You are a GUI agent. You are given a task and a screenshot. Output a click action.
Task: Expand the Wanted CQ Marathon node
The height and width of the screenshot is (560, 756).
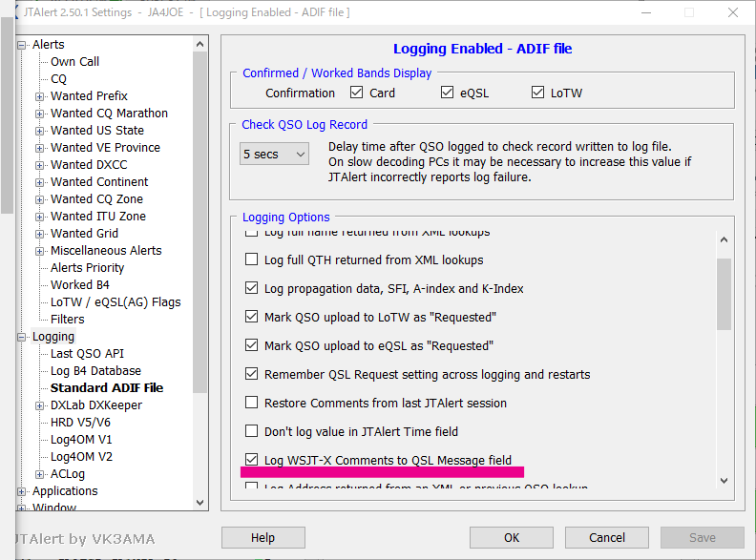(x=39, y=114)
